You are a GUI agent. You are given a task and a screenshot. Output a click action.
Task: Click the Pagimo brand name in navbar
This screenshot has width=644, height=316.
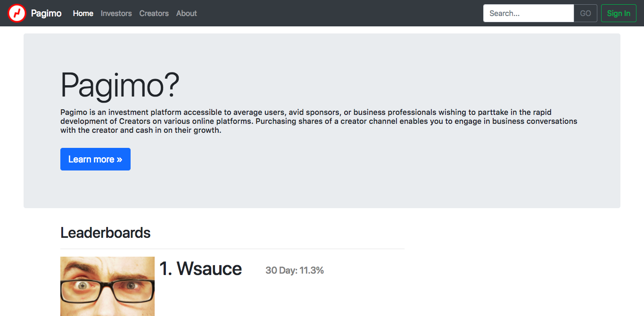(46, 13)
